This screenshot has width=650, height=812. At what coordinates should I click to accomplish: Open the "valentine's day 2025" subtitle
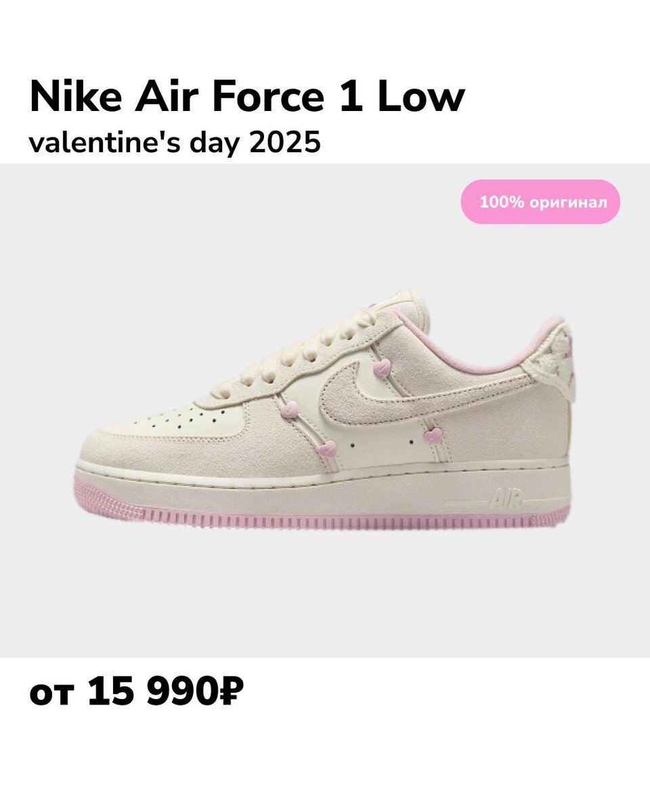(175, 143)
